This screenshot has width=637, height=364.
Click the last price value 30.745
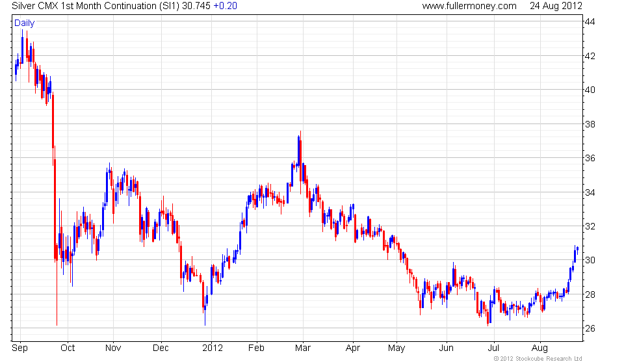(196, 6)
